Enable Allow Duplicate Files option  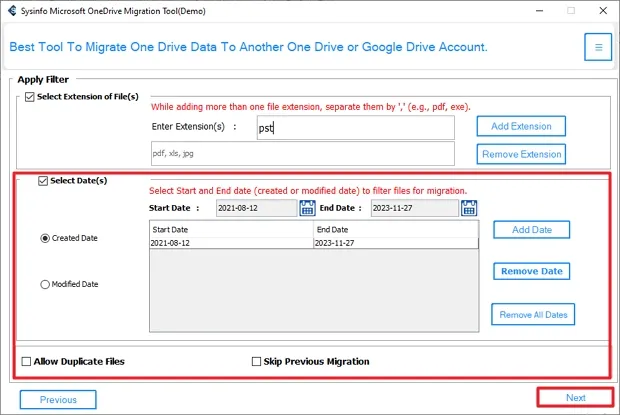point(25,361)
